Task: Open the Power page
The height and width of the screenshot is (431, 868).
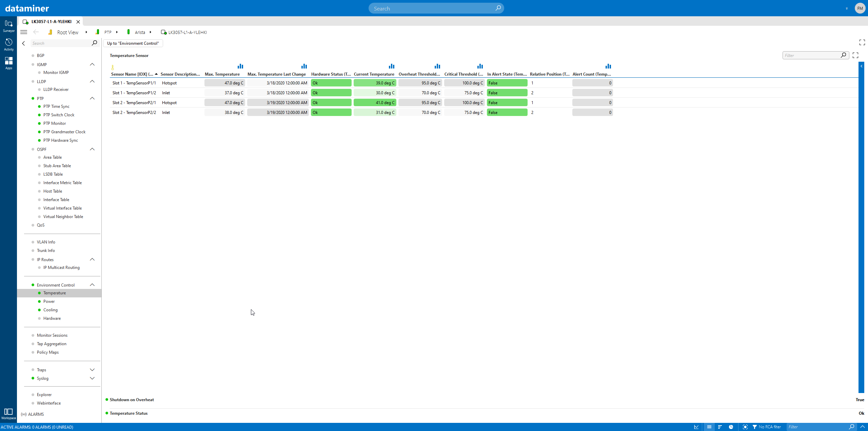Action: coord(49,301)
